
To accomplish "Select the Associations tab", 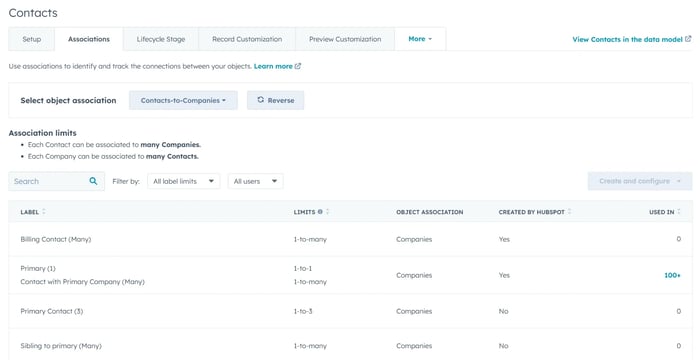I will [89, 39].
